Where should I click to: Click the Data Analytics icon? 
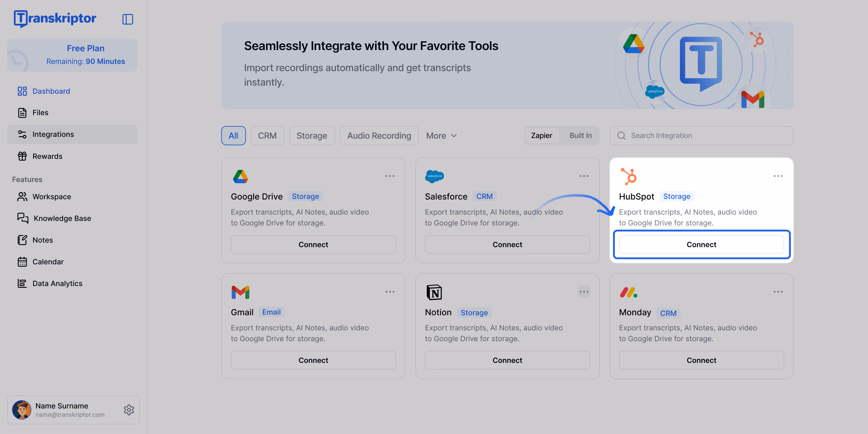22,283
